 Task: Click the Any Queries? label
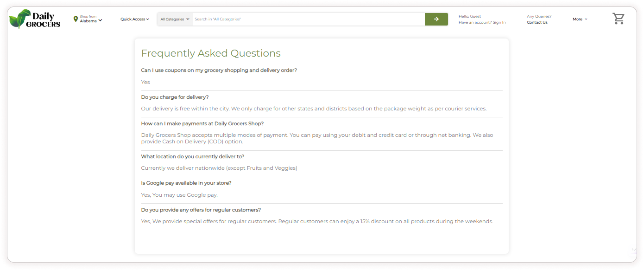point(539,16)
